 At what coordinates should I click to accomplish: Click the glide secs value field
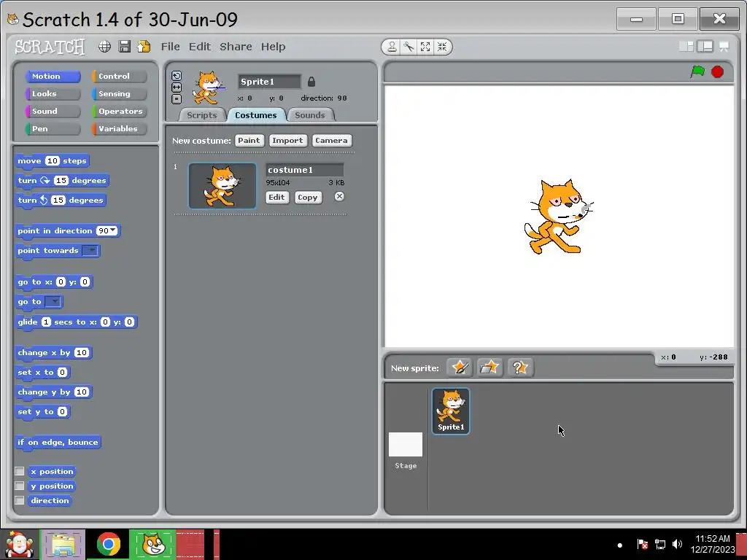(x=46, y=322)
